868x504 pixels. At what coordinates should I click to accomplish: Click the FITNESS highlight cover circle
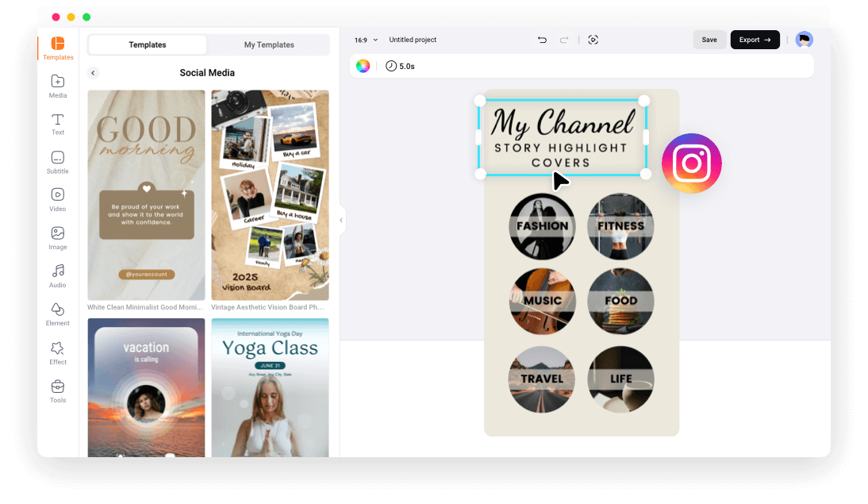pos(620,226)
